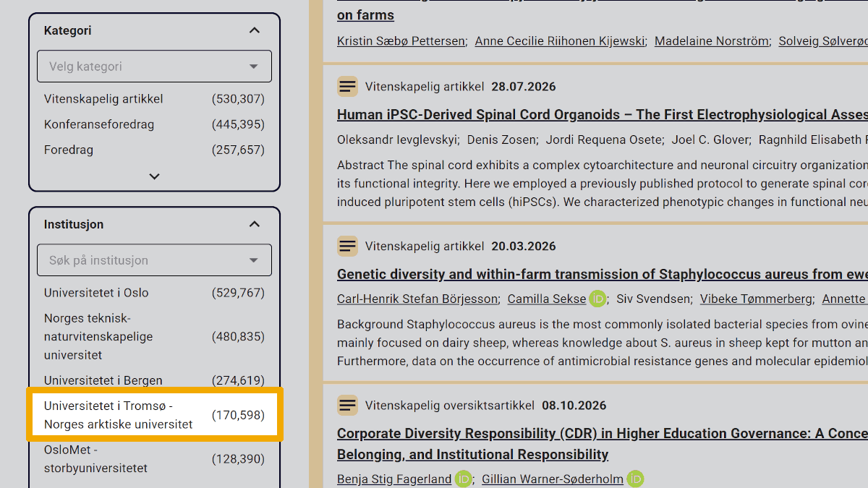Click the date 28.07.2026
This screenshot has height=488, width=868.
pos(524,87)
